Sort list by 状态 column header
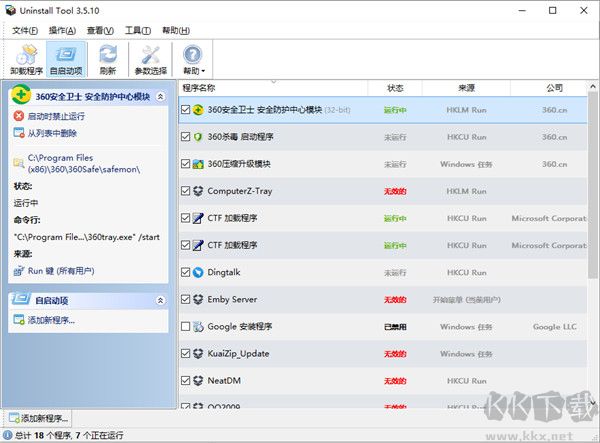 pyautogui.click(x=395, y=88)
